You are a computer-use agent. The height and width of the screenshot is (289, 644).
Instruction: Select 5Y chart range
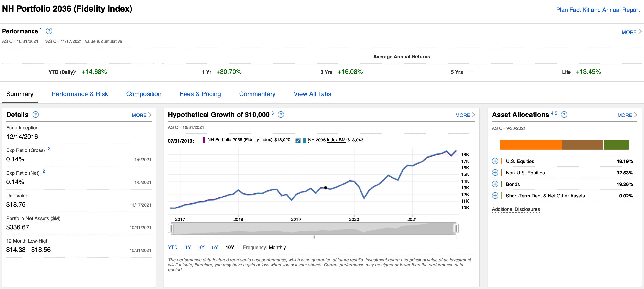point(215,247)
